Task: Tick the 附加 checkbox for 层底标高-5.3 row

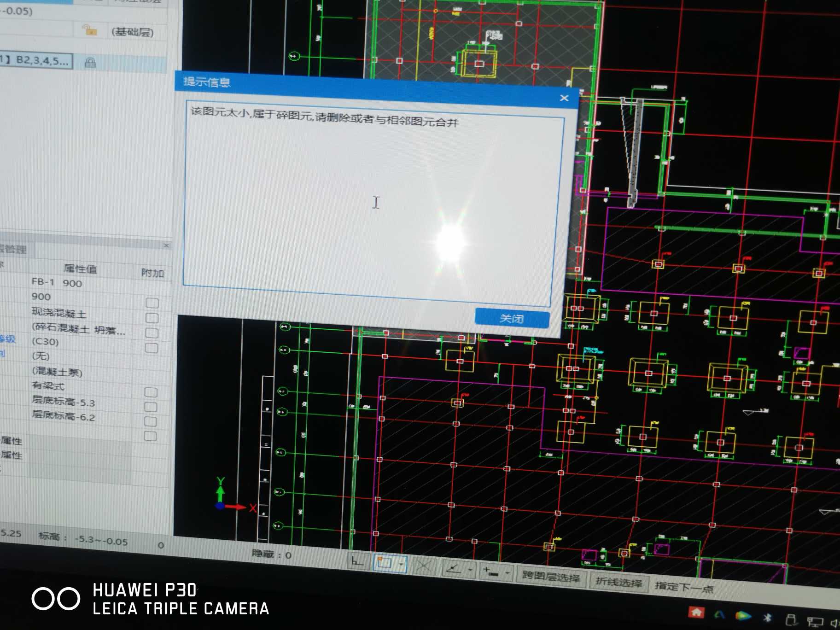Action: [151, 407]
